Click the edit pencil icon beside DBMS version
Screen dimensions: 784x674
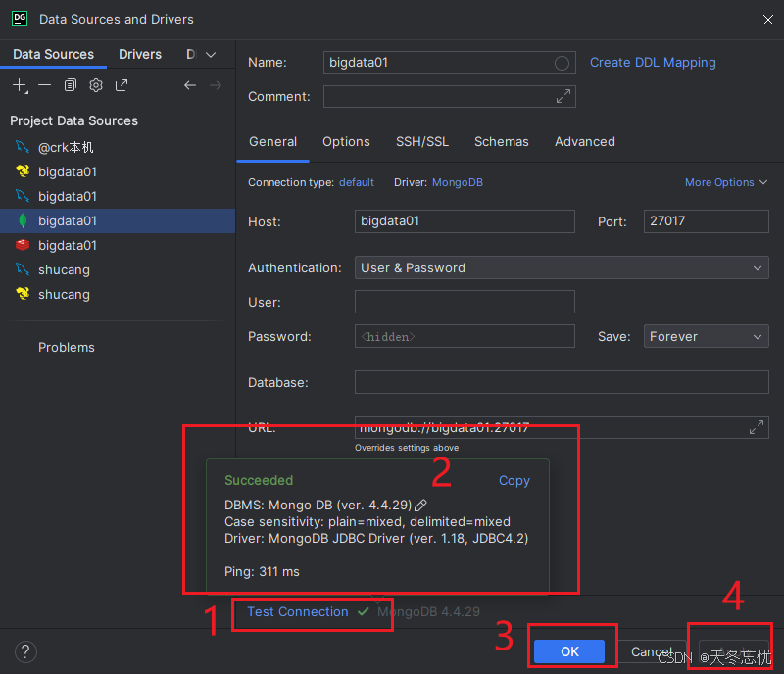[421, 505]
